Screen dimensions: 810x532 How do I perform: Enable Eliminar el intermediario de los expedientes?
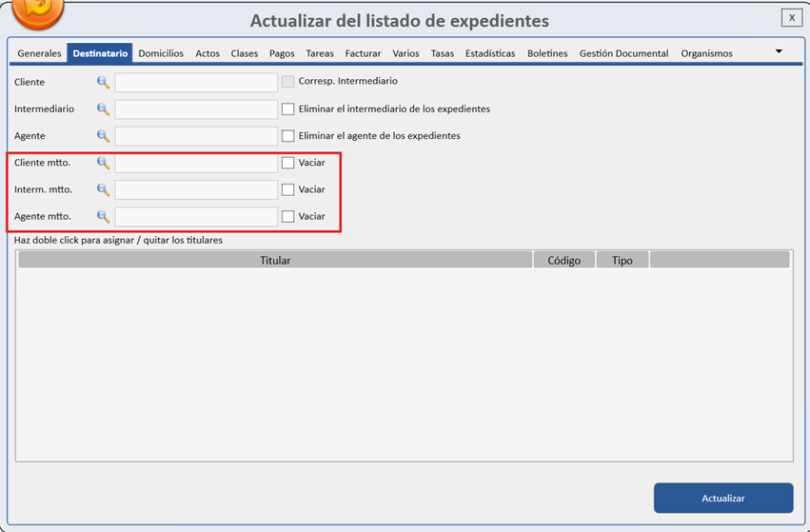(x=287, y=109)
